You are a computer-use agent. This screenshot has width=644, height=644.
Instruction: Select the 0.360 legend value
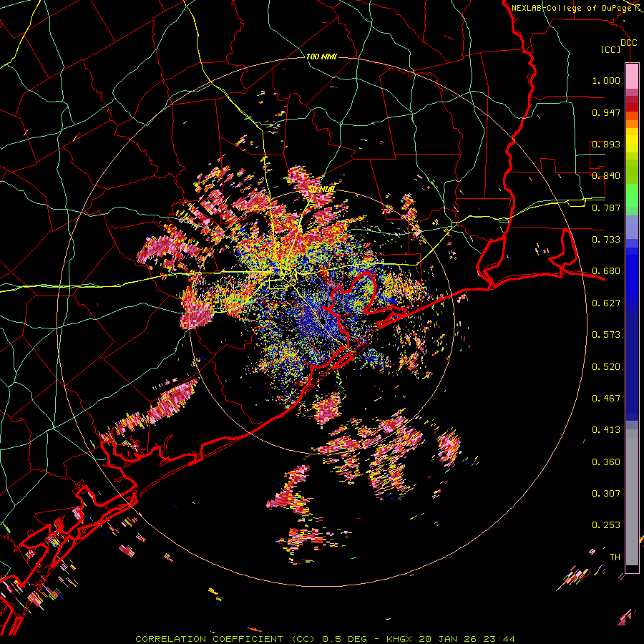606,462
